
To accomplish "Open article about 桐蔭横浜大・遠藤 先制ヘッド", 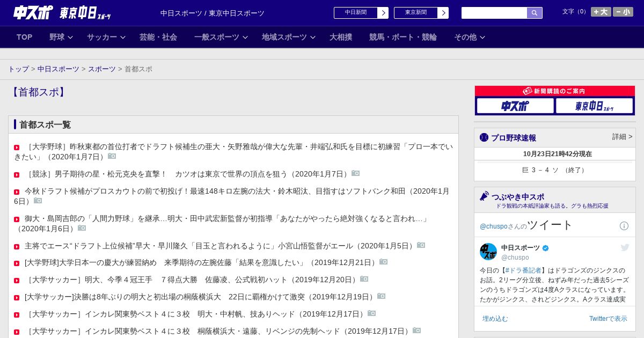I will 218,331.
